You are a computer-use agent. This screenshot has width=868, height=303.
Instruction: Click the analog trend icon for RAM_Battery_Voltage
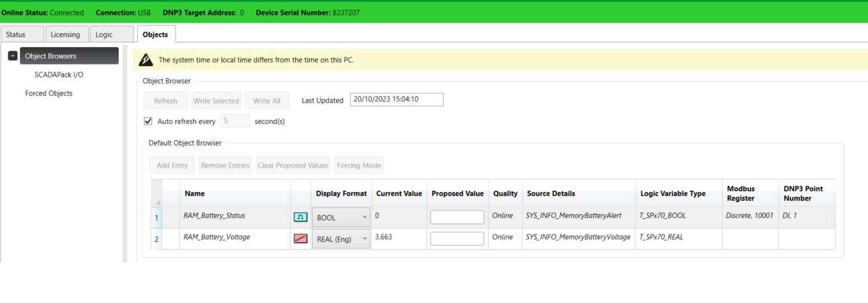click(x=301, y=239)
